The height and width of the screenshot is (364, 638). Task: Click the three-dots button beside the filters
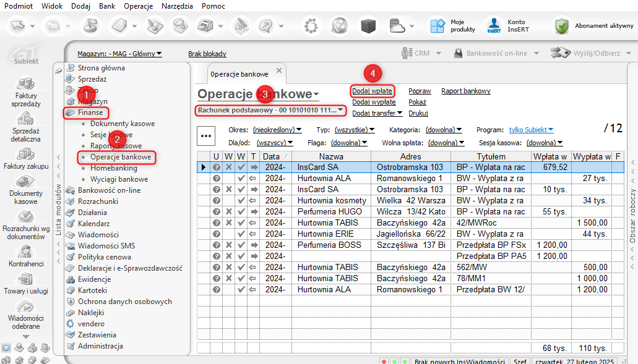pos(206,136)
